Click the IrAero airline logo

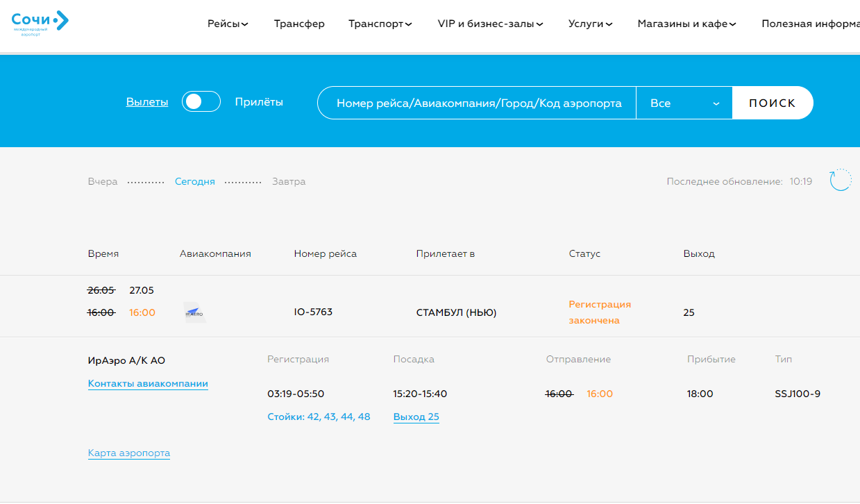tap(194, 312)
